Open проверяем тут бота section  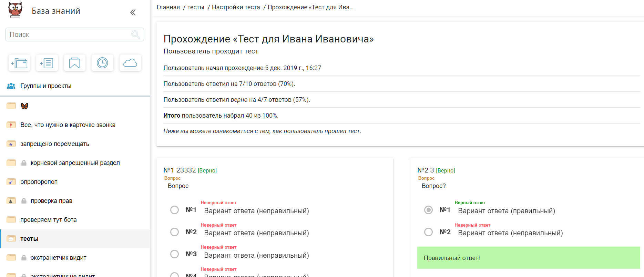pyautogui.click(x=49, y=220)
